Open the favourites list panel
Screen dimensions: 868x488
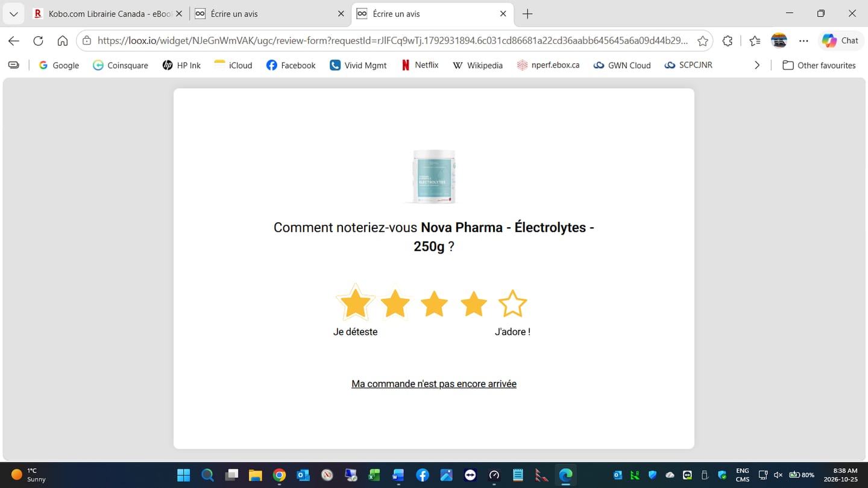click(755, 41)
